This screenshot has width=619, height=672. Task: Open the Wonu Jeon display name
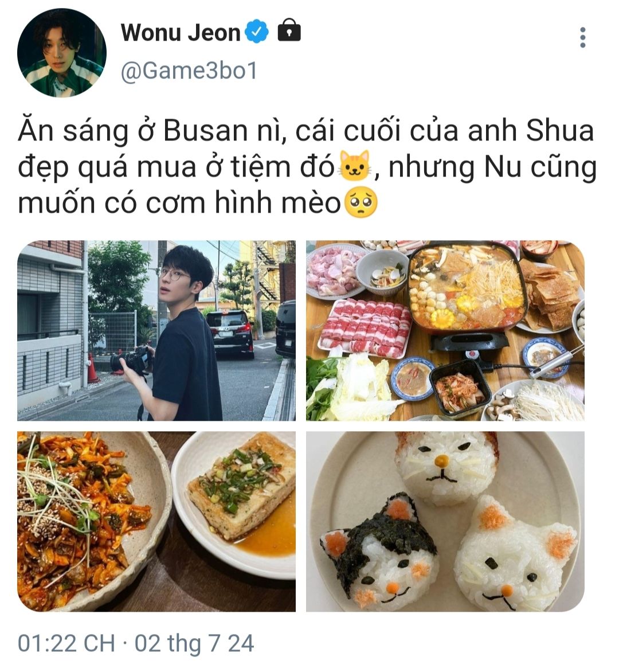click(x=181, y=33)
